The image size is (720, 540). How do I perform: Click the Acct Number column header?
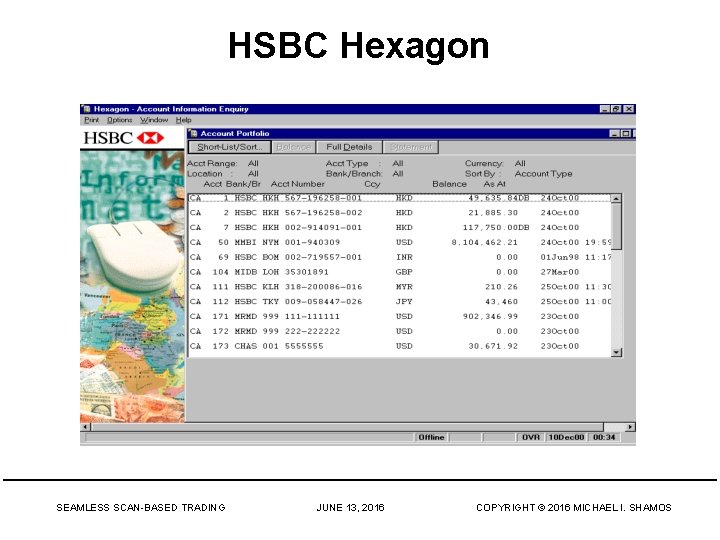pos(298,184)
